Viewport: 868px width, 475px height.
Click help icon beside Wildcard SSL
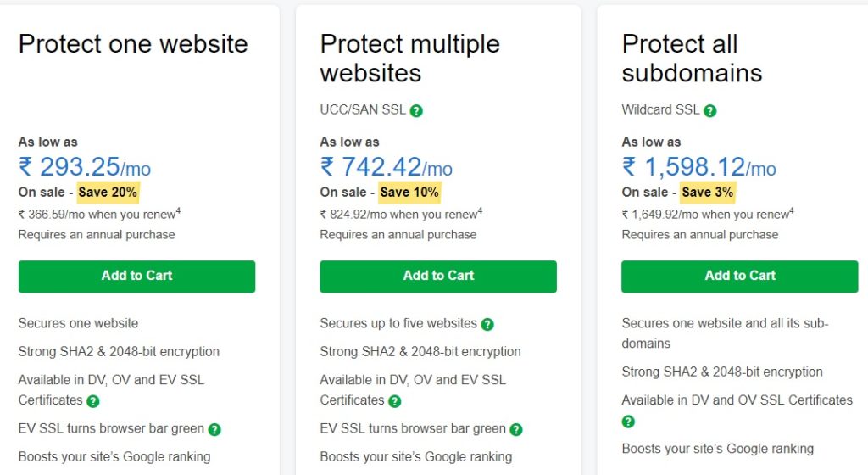pyautogui.click(x=710, y=111)
